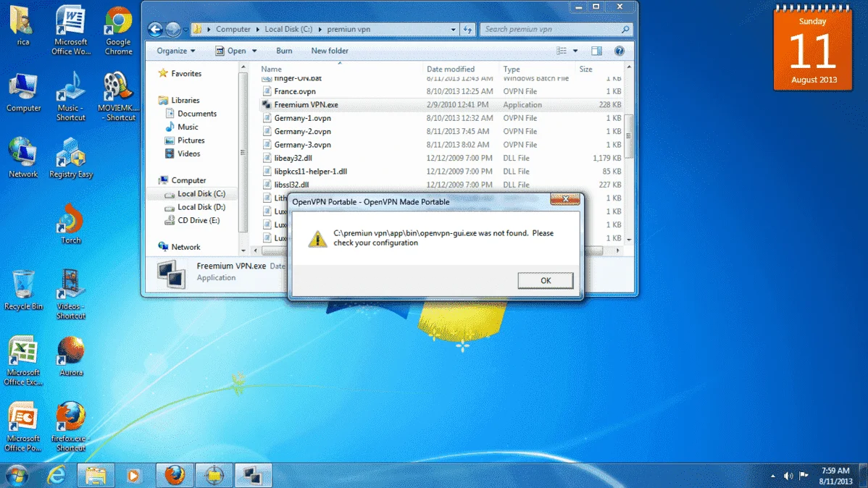Switch to Firefox in the taskbar
The height and width of the screenshot is (488, 868).
[x=175, y=475]
